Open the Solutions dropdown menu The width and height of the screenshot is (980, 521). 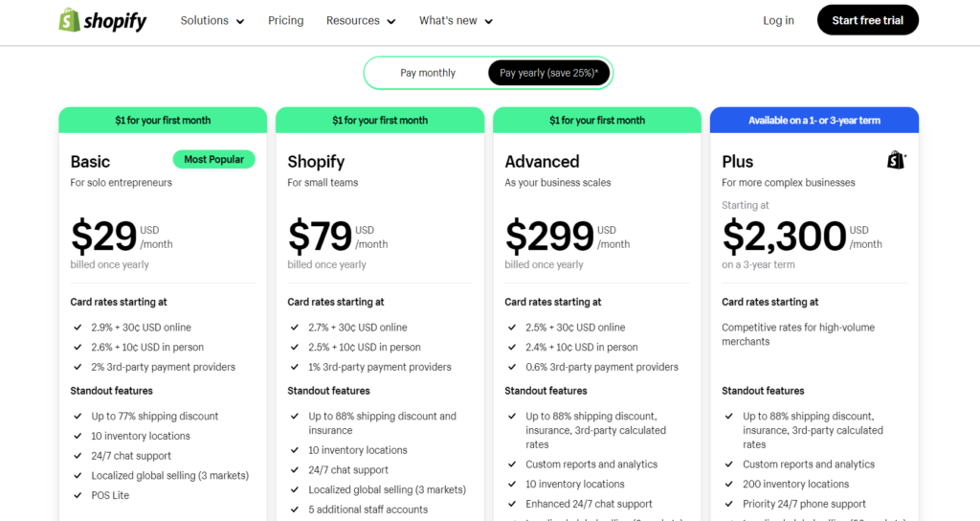point(212,21)
